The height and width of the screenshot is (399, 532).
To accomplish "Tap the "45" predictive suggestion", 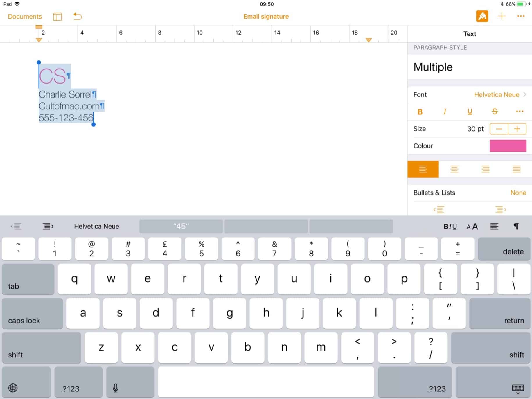I will (181, 226).
